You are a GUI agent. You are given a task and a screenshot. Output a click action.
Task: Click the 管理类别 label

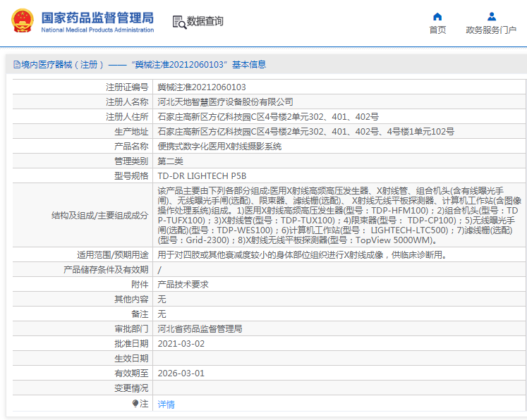point(131,161)
